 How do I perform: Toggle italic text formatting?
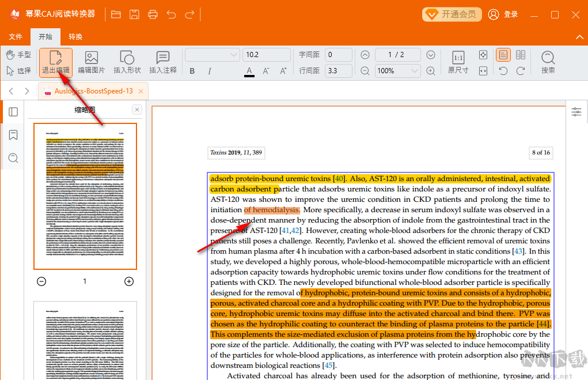pos(210,71)
